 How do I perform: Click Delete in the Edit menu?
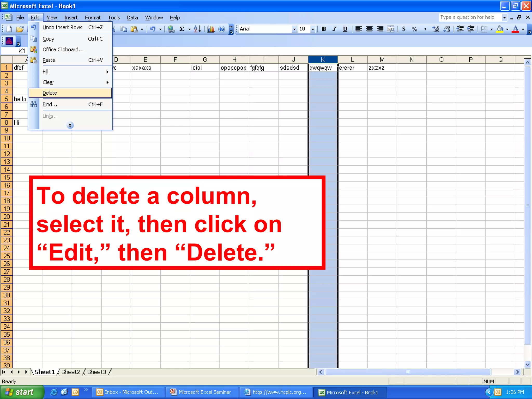pyautogui.click(x=70, y=93)
